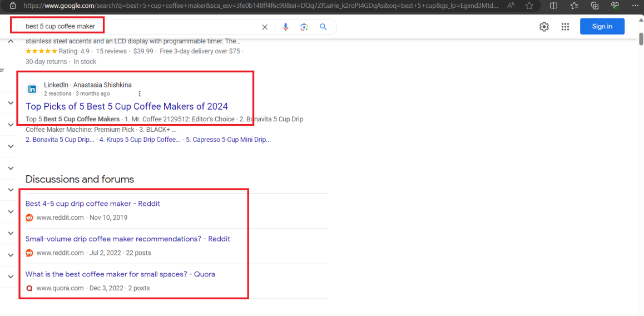The width and height of the screenshot is (644, 316).
Task: Add page to favorites with star icon
Action: tap(529, 6)
